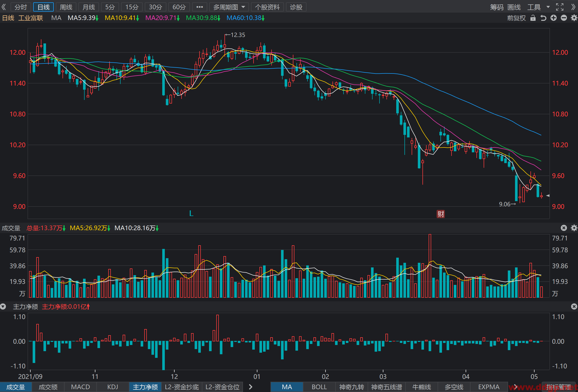Click the 9.06 low price marker

[507, 204]
